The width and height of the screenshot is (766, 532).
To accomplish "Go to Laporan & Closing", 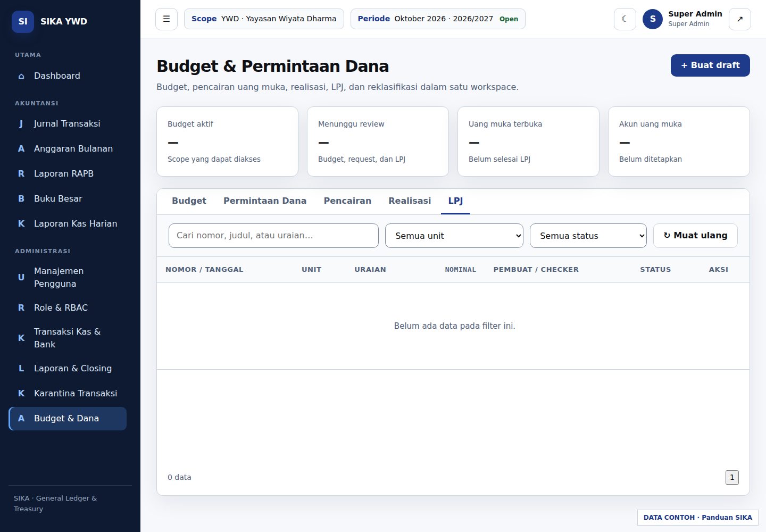I will (68, 369).
